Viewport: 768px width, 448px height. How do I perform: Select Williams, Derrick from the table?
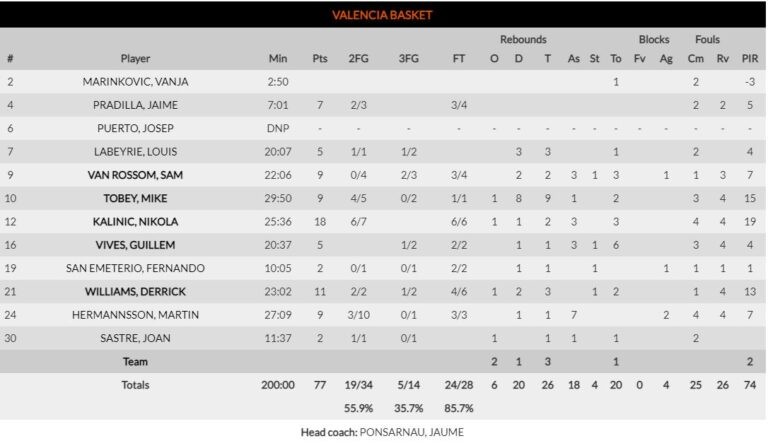click(135, 291)
